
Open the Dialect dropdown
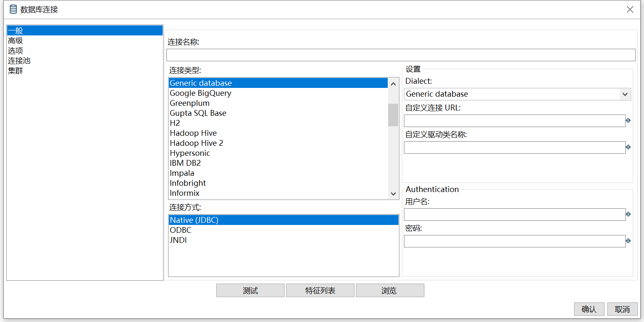[625, 94]
